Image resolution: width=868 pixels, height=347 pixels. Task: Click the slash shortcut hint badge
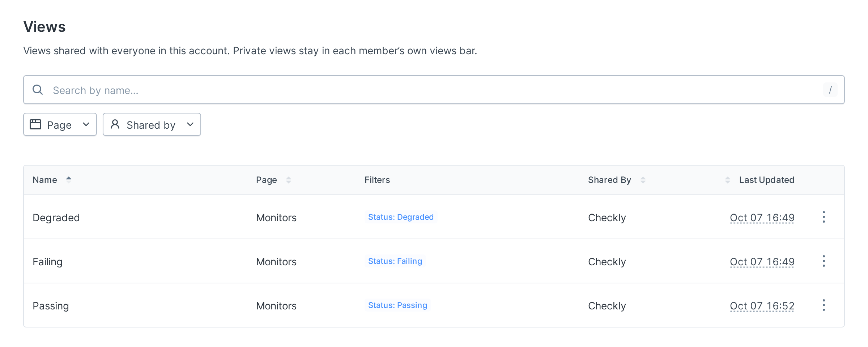[830, 90]
